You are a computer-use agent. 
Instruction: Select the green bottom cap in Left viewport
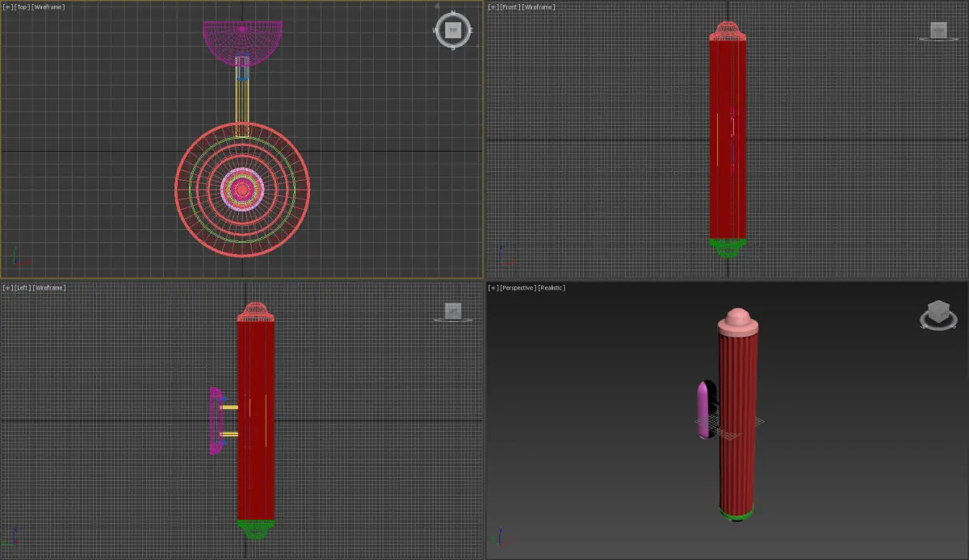(256, 528)
